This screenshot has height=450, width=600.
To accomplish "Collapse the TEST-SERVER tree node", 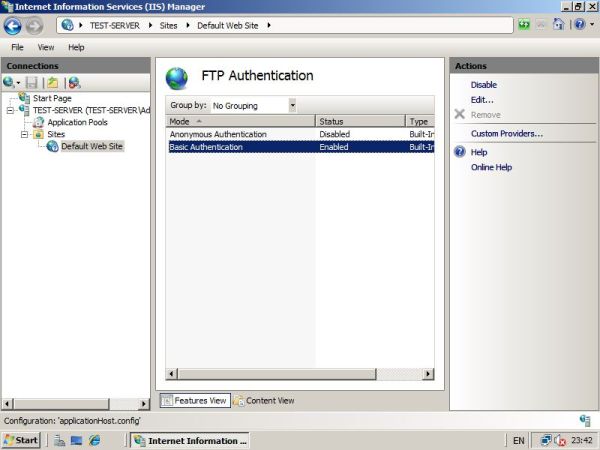I will click(x=10, y=111).
